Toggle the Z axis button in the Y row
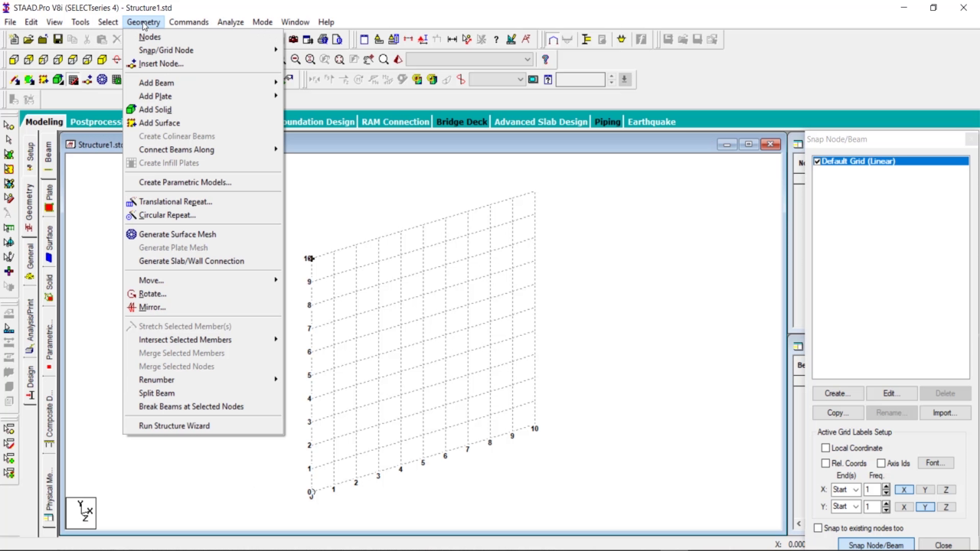The image size is (980, 551). [x=946, y=507]
